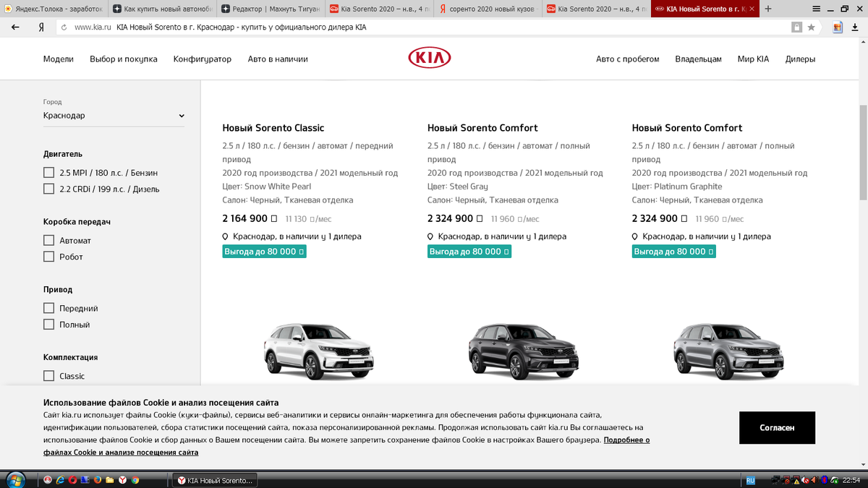Screen dimensions: 868x488
Task: Open a new tab with plus button
Action: 768,9
